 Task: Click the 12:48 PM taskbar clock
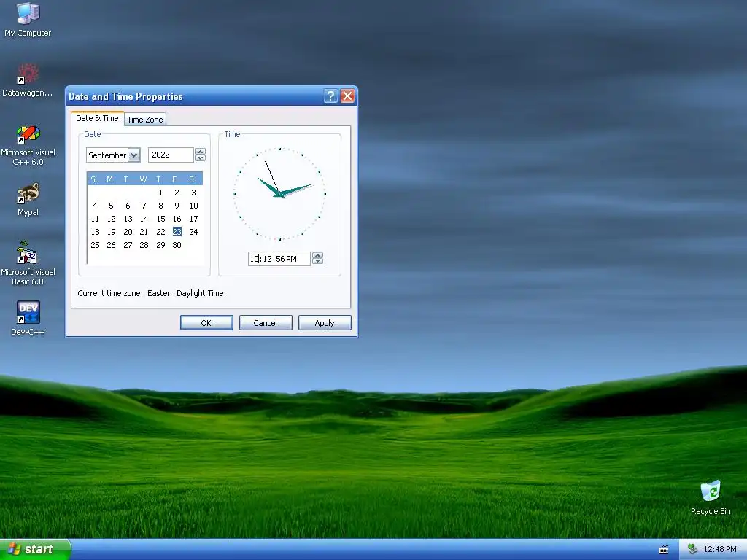coord(720,549)
